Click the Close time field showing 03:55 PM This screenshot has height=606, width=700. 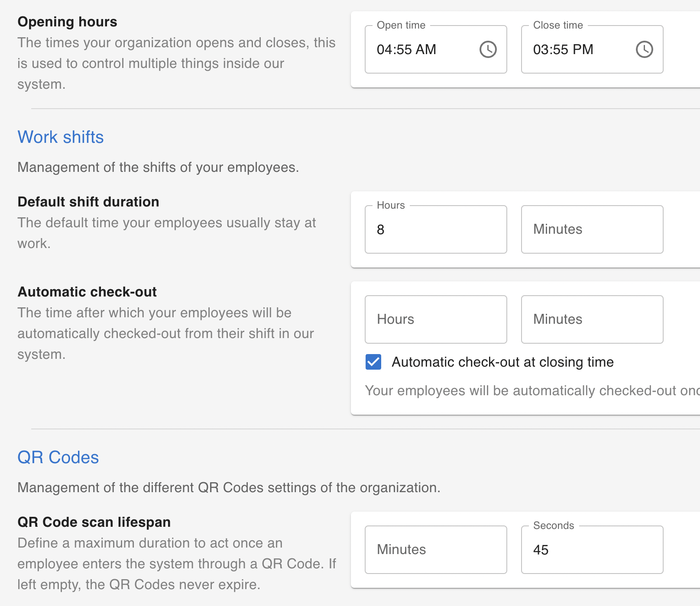[576, 49]
